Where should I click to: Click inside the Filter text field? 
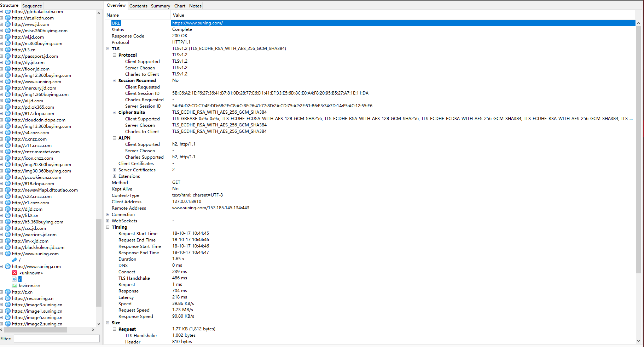[57, 339]
